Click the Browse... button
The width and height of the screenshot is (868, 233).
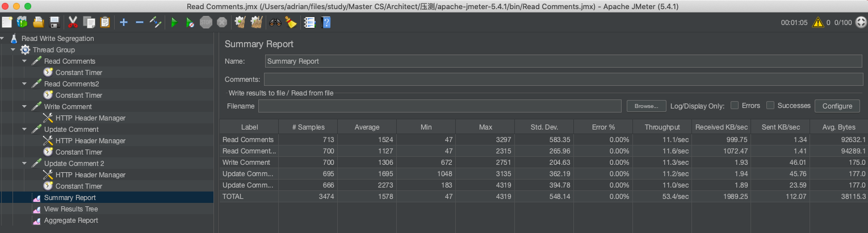pos(646,106)
